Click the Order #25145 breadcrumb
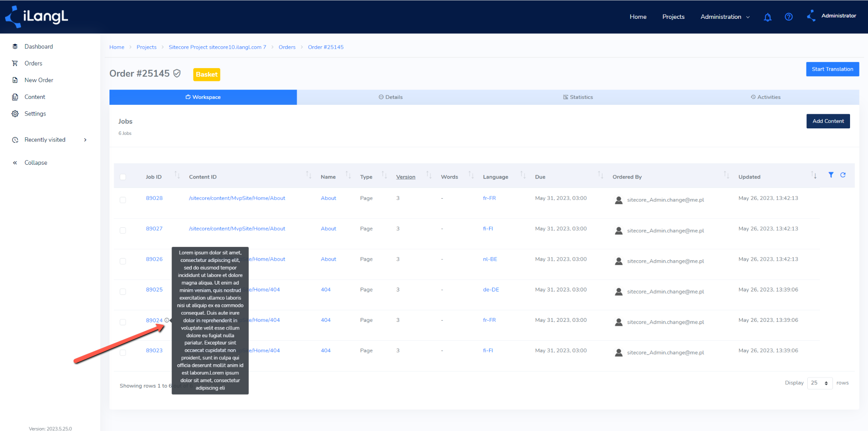Screen dimensions: 868x431 pos(326,47)
